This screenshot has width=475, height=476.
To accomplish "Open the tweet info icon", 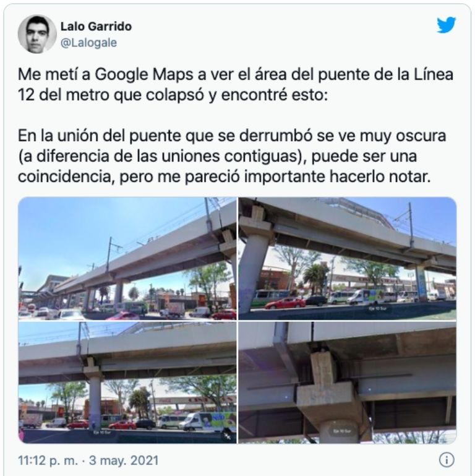I will pyautogui.click(x=447, y=460).
